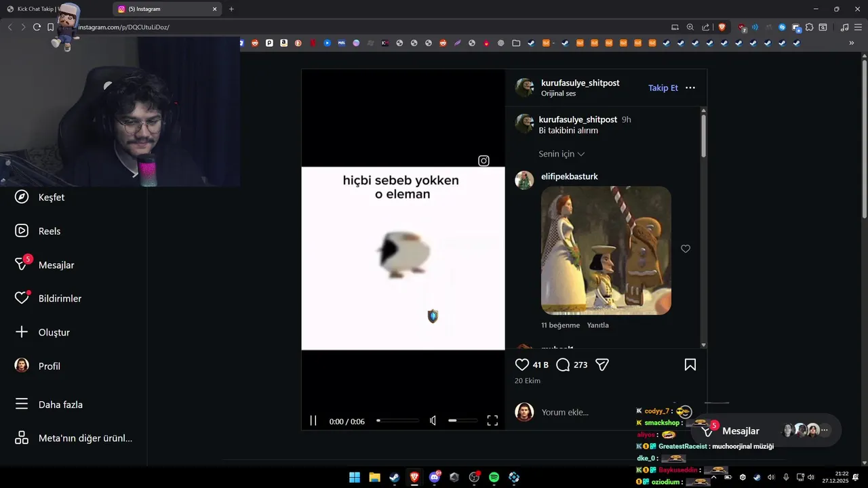Viewport: 868px width, 488px height.
Task: Open the folder bookmark in bookmarks bar
Action: coord(516,43)
